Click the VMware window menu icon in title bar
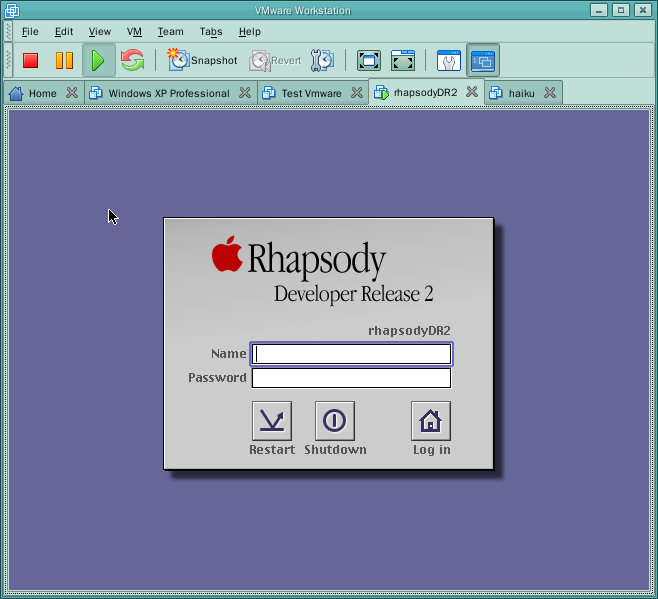The width and height of the screenshot is (658, 599). (12, 10)
